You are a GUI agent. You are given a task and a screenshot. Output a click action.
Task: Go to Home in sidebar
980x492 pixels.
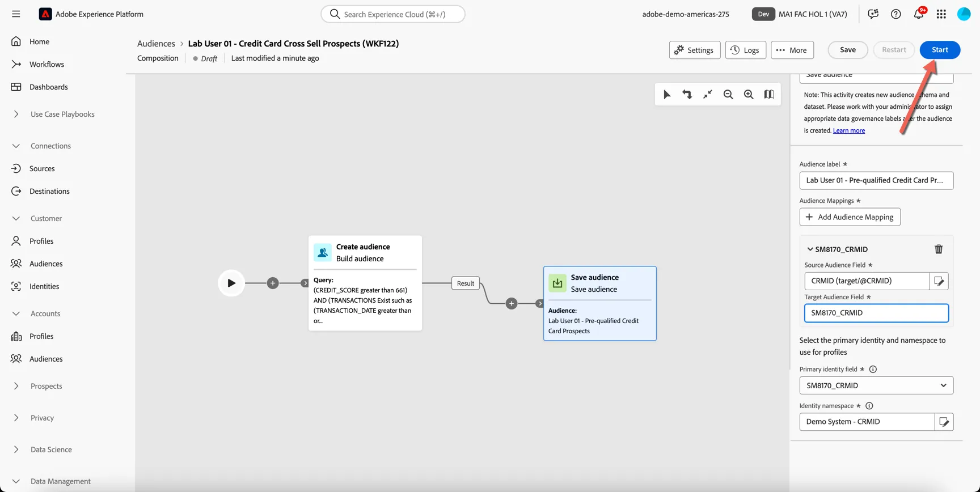[x=39, y=41]
